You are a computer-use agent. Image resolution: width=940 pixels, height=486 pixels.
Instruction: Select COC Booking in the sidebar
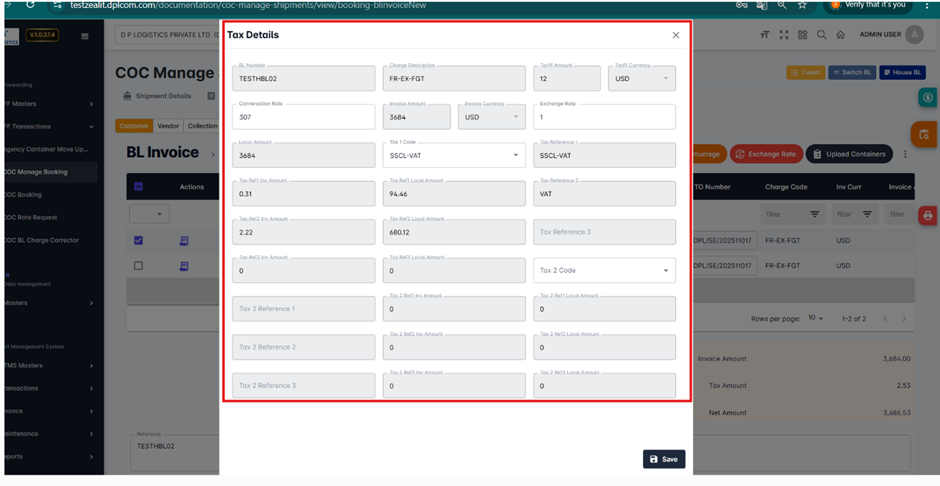coord(24,195)
